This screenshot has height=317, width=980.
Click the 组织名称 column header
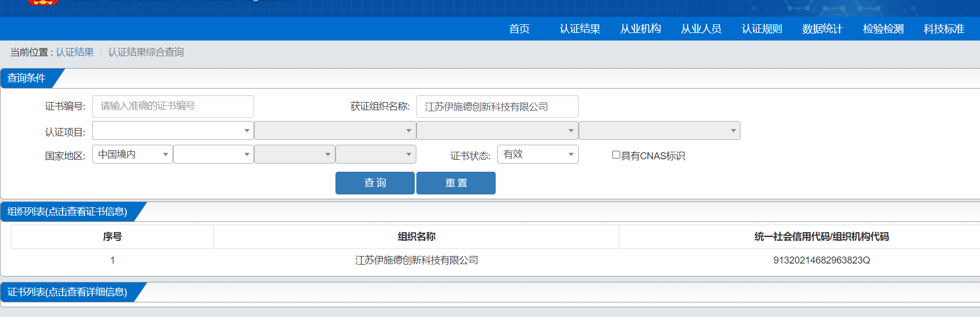point(416,237)
